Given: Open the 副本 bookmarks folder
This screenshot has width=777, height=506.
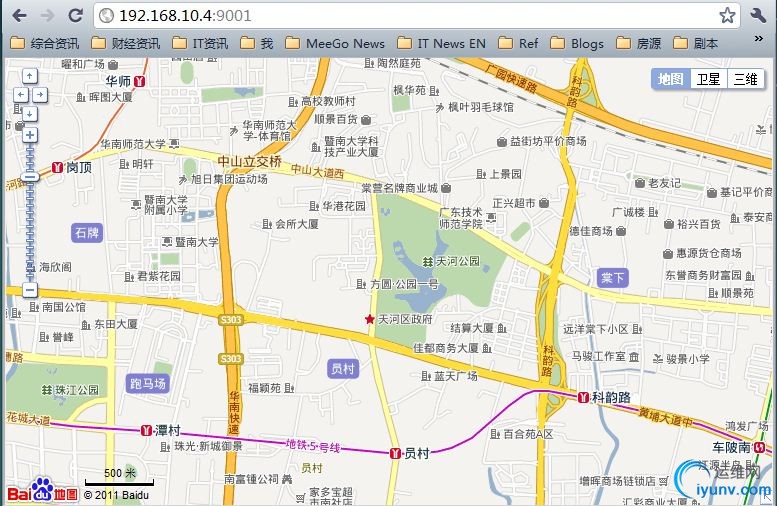Looking at the screenshot, I should pyautogui.click(x=695, y=44).
